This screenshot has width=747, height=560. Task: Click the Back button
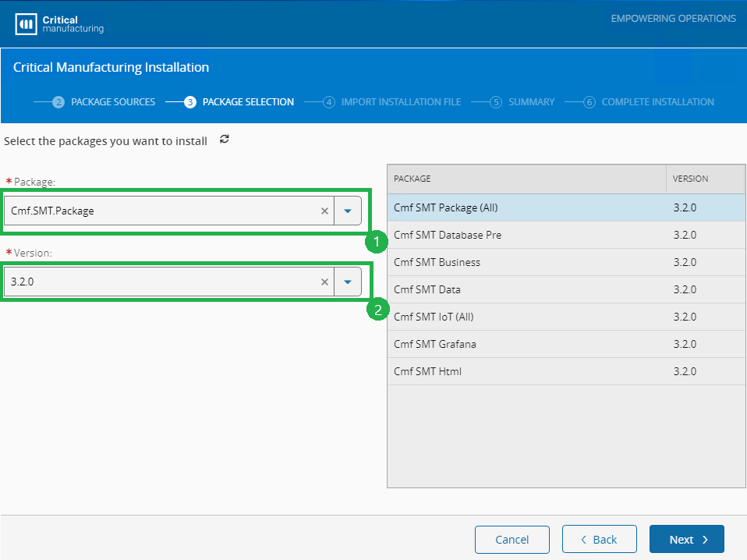(x=599, y=539)
